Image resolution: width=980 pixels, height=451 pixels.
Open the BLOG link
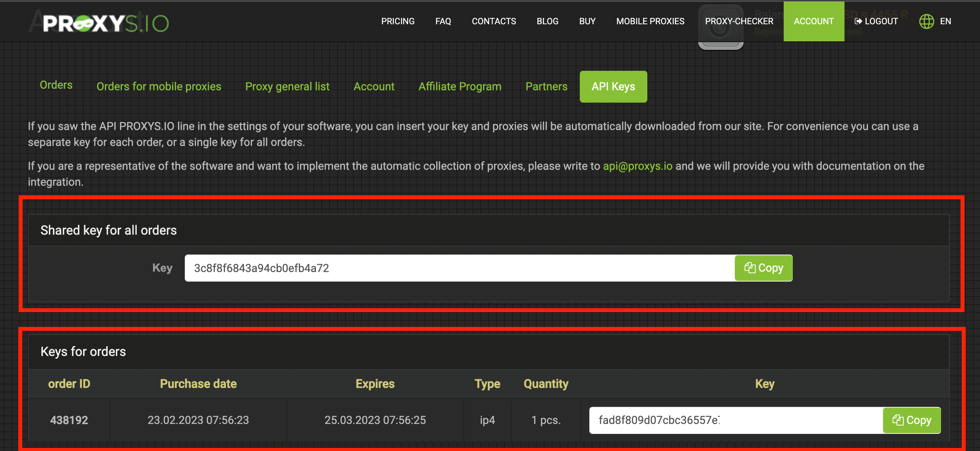pyautogui.click(x=548, y=21)
